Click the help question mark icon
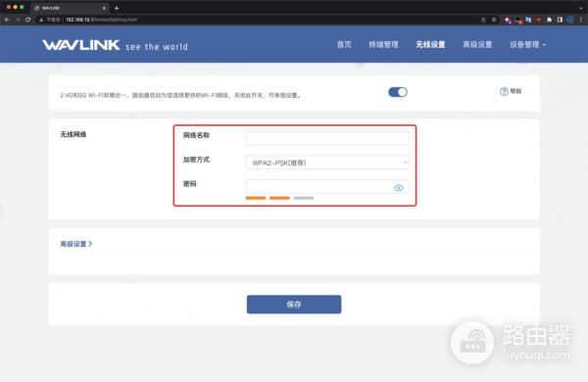 click(504, 91)
